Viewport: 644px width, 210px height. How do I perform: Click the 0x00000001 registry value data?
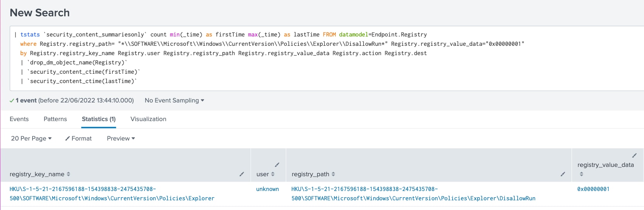593,189
